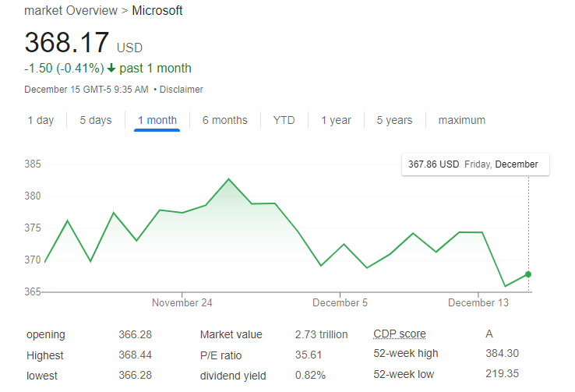Image resolution: width=575 pixels, height=392 pixels.
Task: Click the 52-week low value 219.35
Action: [502, 373]
